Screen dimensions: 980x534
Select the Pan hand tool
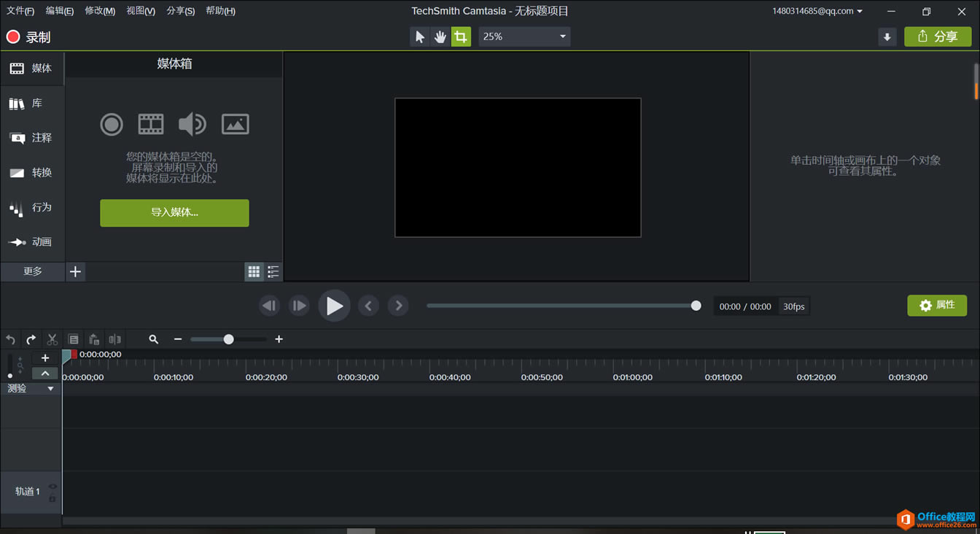tap(440, 36)
